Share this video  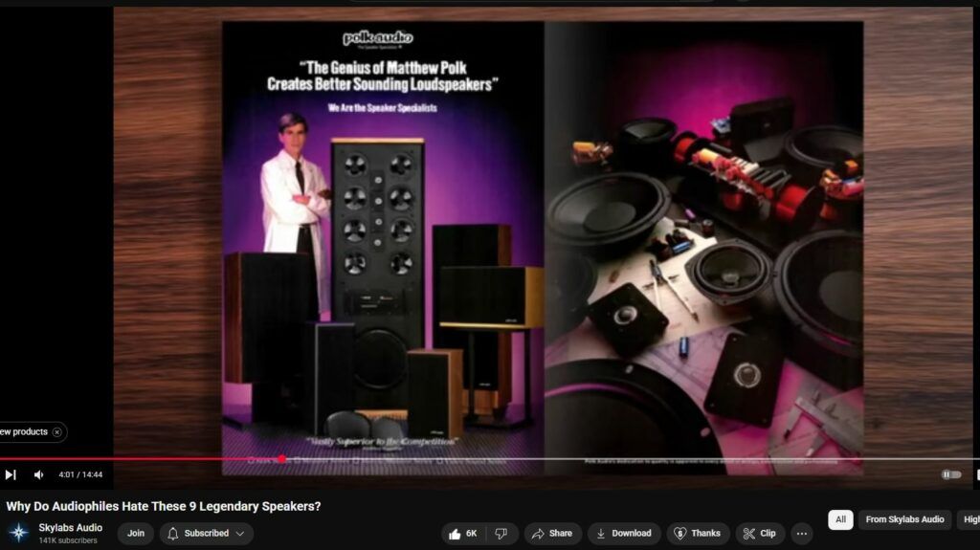tap(552, 534)
